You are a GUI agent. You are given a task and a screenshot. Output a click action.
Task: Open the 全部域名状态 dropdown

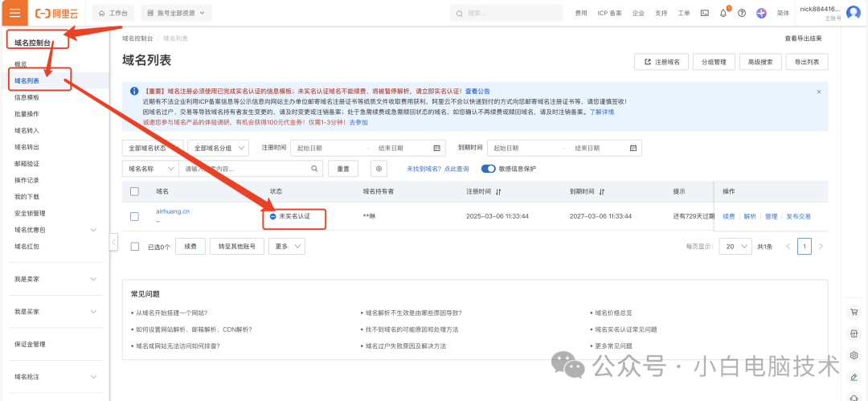(152, 148)
